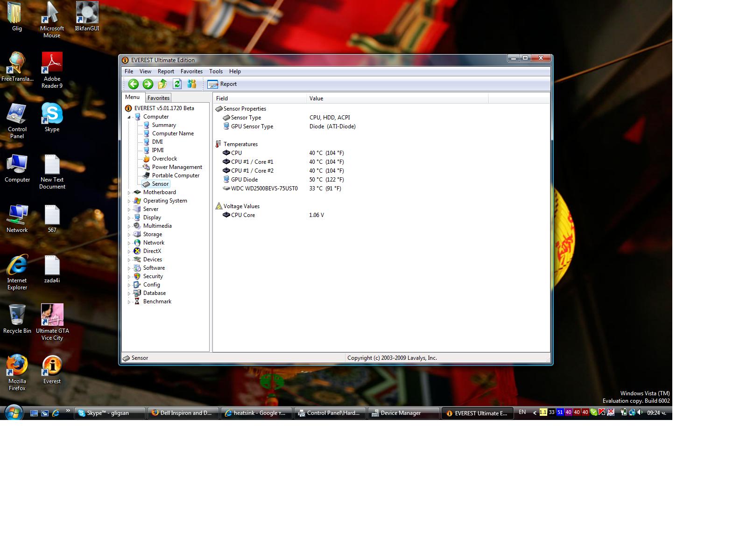Select Summary in the tree

pos(164,125)
